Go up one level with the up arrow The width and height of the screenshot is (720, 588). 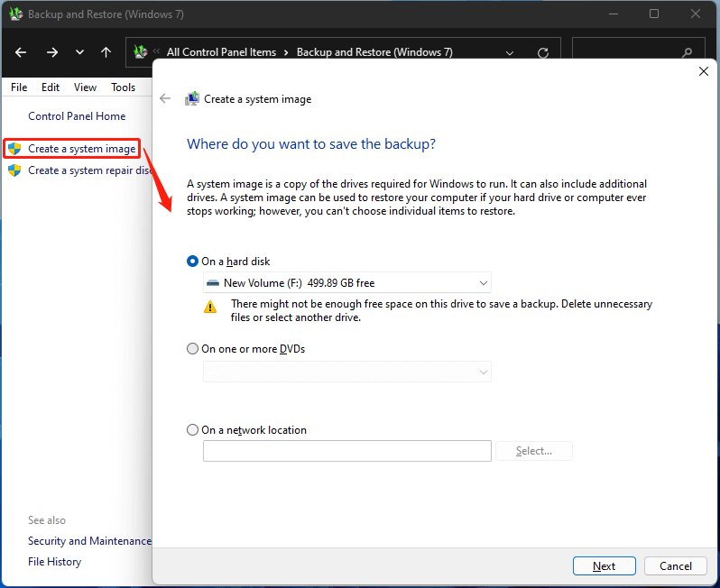106,52
